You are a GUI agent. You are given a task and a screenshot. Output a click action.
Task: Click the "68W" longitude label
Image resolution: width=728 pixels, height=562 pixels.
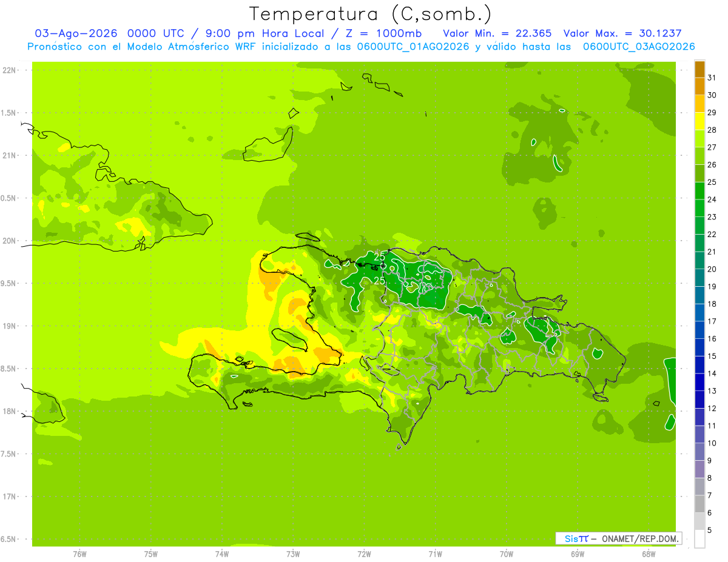pyautogui.click(x=649, y=554)
